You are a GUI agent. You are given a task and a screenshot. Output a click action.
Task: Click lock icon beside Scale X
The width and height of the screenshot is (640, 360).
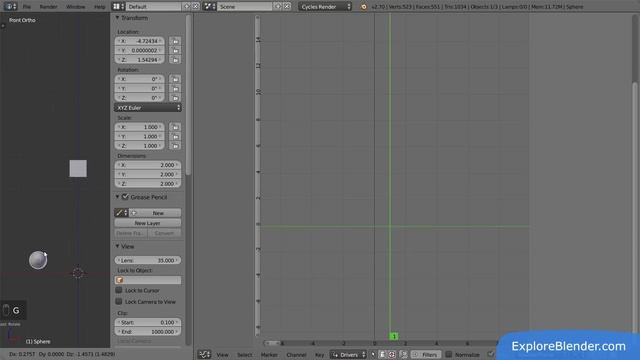point(175,127)
